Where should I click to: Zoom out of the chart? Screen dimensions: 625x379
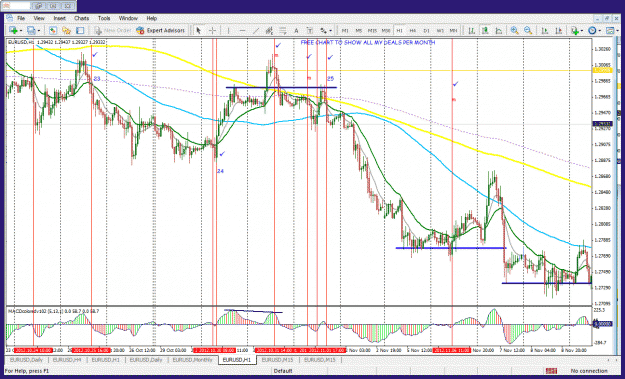coord(528,30)
